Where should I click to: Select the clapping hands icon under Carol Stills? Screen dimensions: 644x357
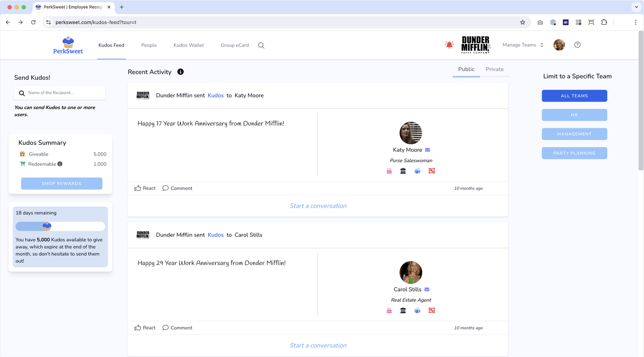[417, 311]
